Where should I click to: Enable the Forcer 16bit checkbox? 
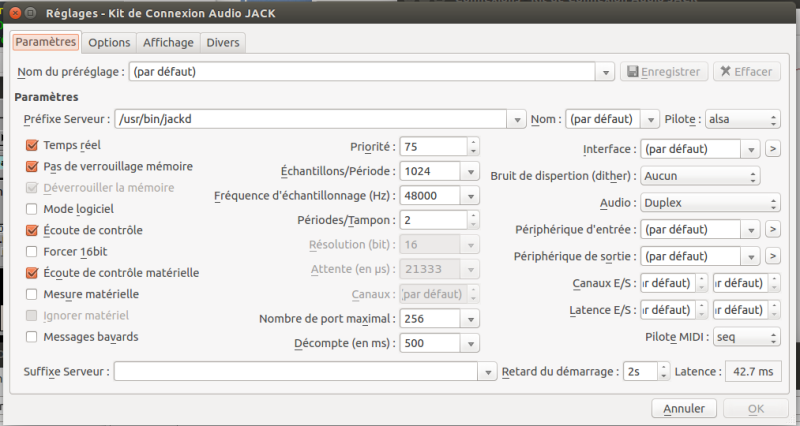[32, 252]
